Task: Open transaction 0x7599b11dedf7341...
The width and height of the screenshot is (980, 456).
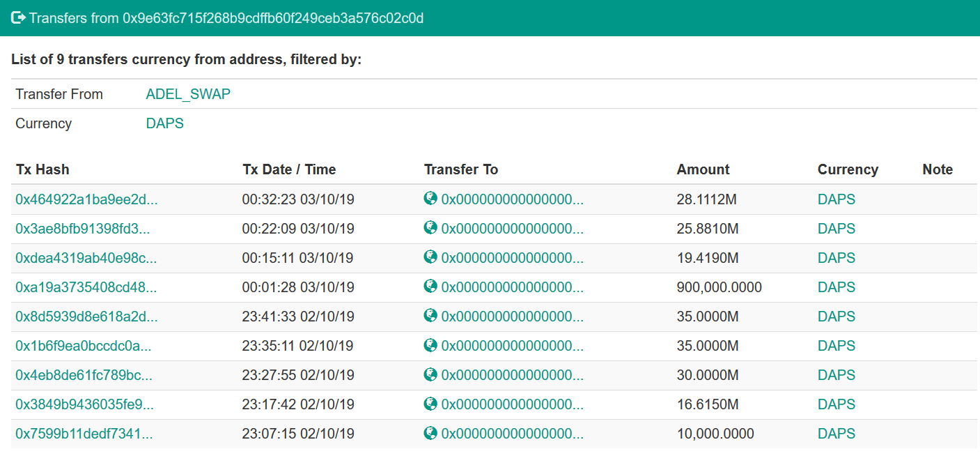Action: [84, 434]
